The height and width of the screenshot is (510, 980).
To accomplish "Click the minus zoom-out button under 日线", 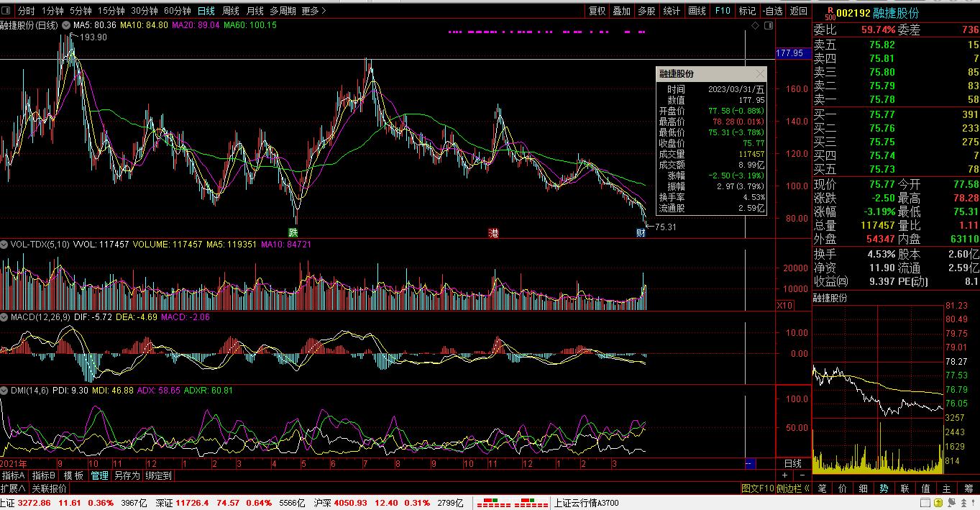I will pos(801,475).
